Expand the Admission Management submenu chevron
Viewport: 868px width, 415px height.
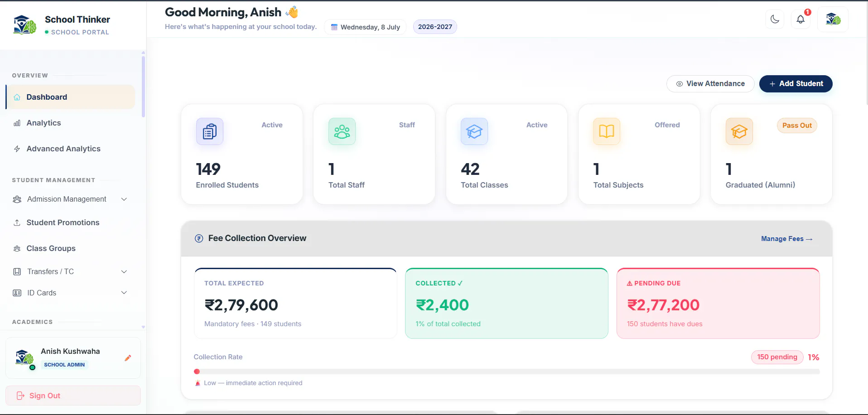point(124,199)
